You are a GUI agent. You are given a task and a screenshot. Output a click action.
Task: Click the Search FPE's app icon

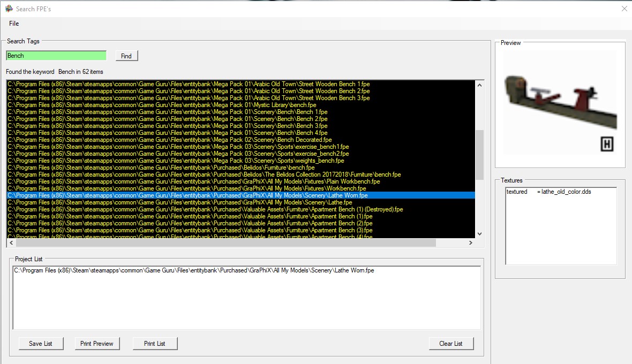(x=9, y=9)
